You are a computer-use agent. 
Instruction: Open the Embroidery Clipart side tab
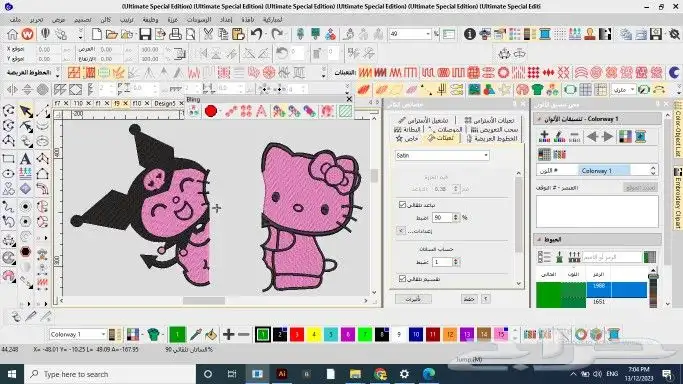(x=678, y=198)
